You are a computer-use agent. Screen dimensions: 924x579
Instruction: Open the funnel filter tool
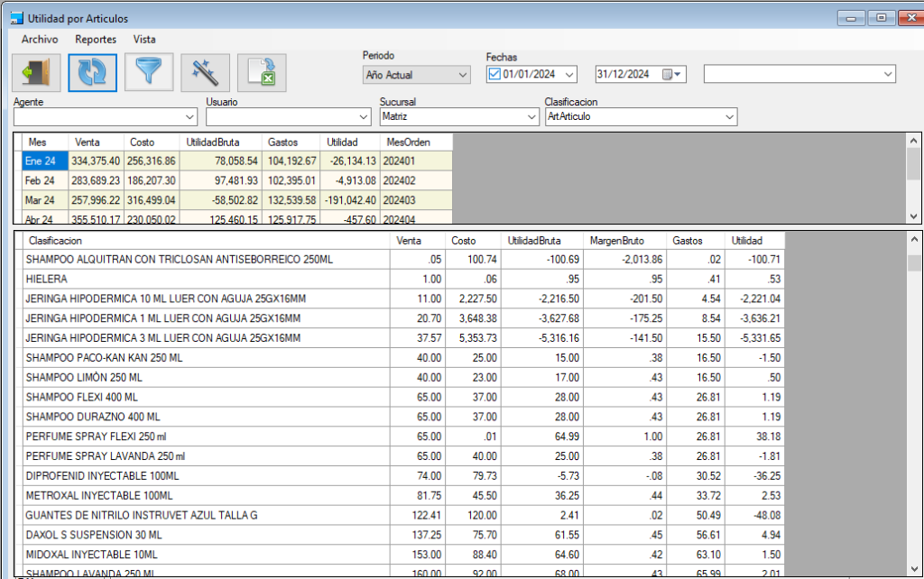(149, 73)
